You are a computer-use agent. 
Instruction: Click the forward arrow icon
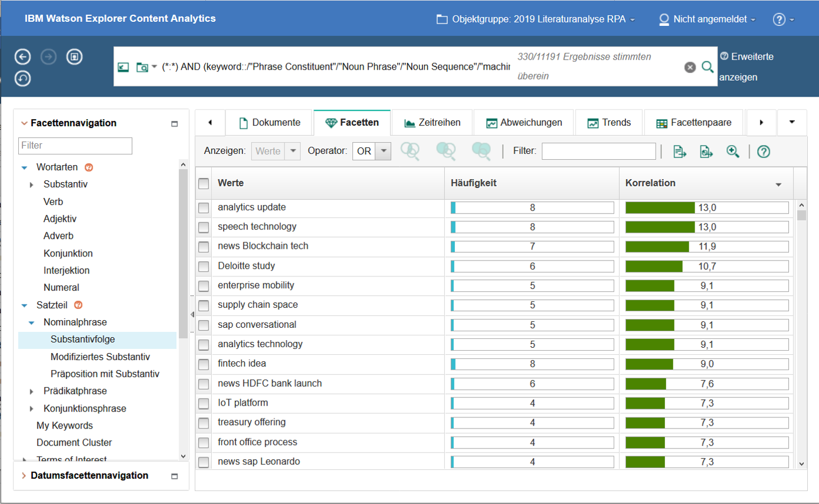[49, 57]
